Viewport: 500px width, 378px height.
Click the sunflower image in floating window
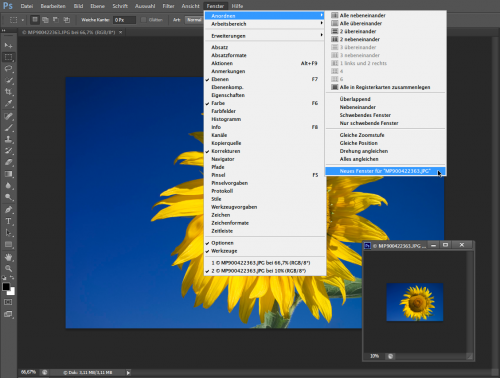(x=415, y=302)
